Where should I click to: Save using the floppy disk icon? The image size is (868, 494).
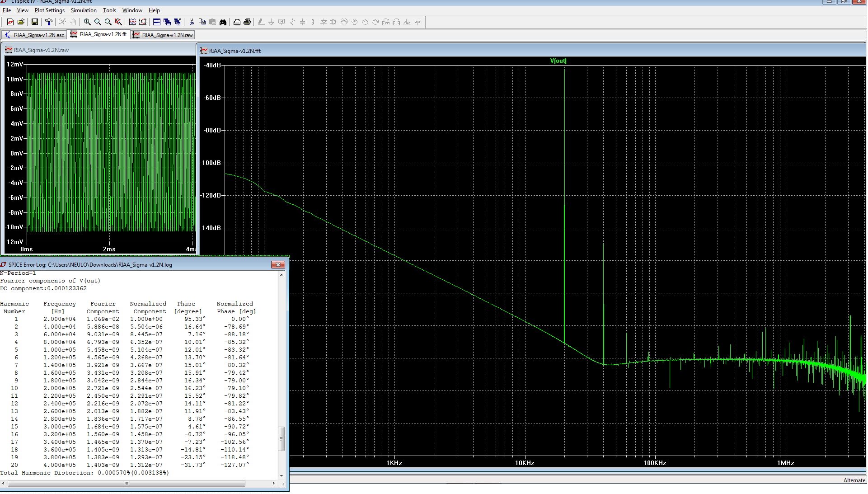point(34,22)
